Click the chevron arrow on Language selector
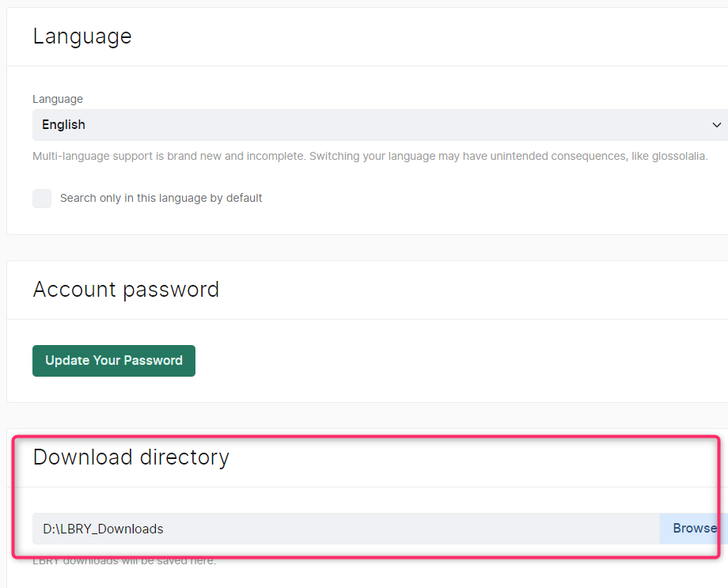The image size is (728, 588). [716, 125]
